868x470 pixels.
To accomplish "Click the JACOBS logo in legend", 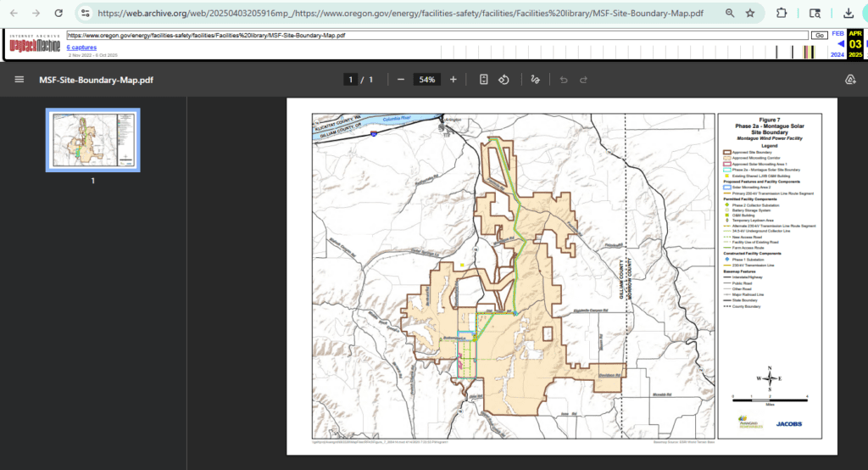I will [x=789, y=424].
